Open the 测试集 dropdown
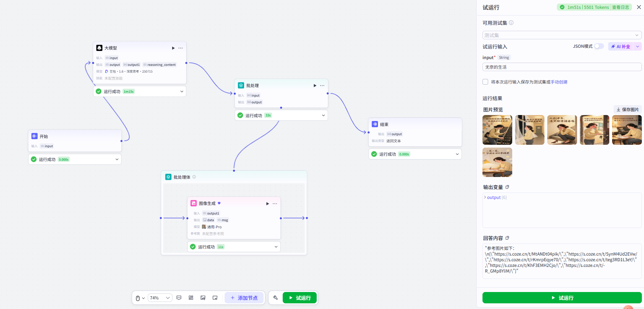 562,35
